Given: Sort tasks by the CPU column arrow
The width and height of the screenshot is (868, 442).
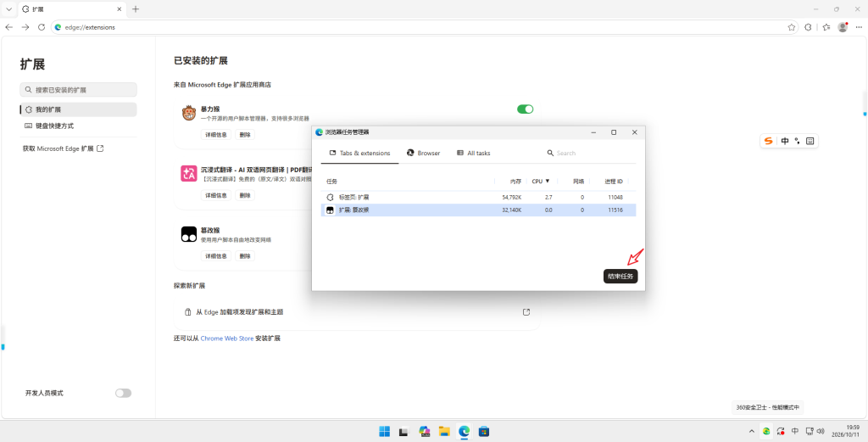Looking at the screenshot, I should 548,181.
